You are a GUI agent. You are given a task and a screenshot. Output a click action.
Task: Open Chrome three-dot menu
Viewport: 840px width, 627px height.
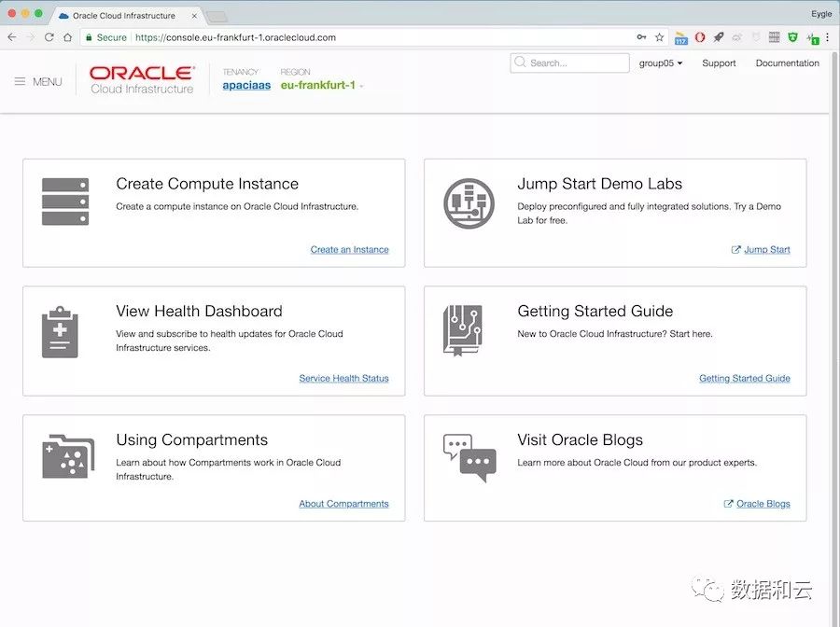coord(828,37)
